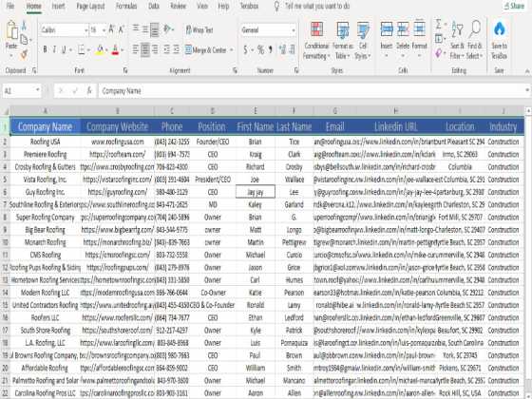532x399 pixels.
Task: Toggle Bold formatting
Action: (x=45, y=50)
